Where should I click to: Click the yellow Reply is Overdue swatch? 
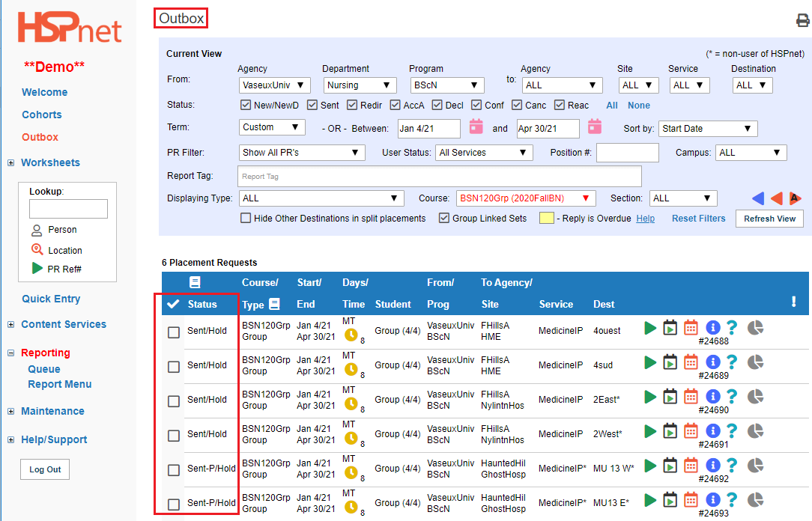(x=547, y=219)
